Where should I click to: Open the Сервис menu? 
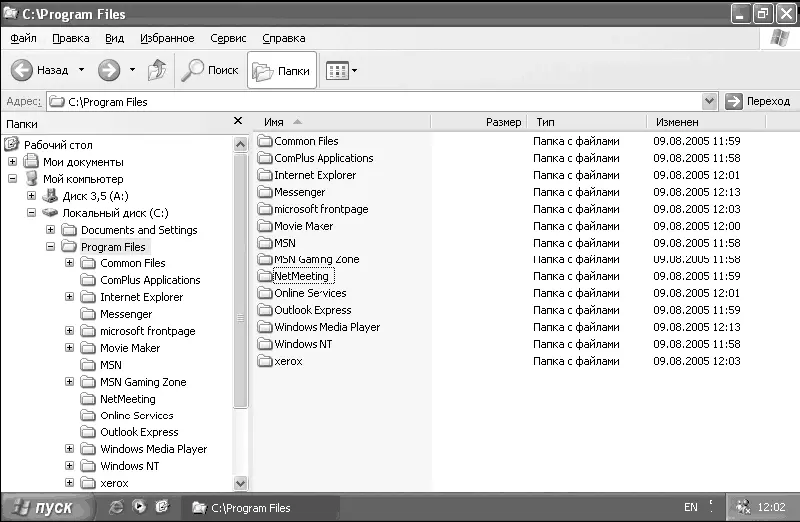pos(228,38)
